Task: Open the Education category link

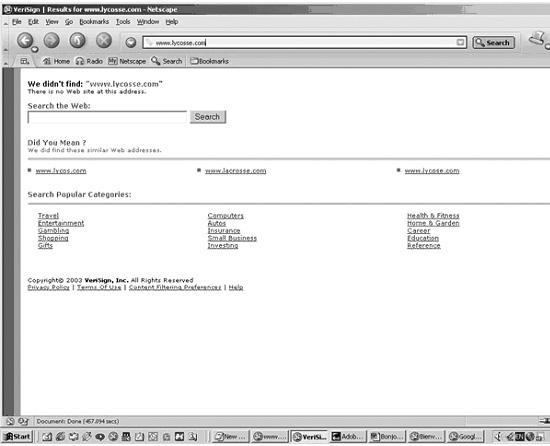Action: pyautogui.click(x=423, y=238)
